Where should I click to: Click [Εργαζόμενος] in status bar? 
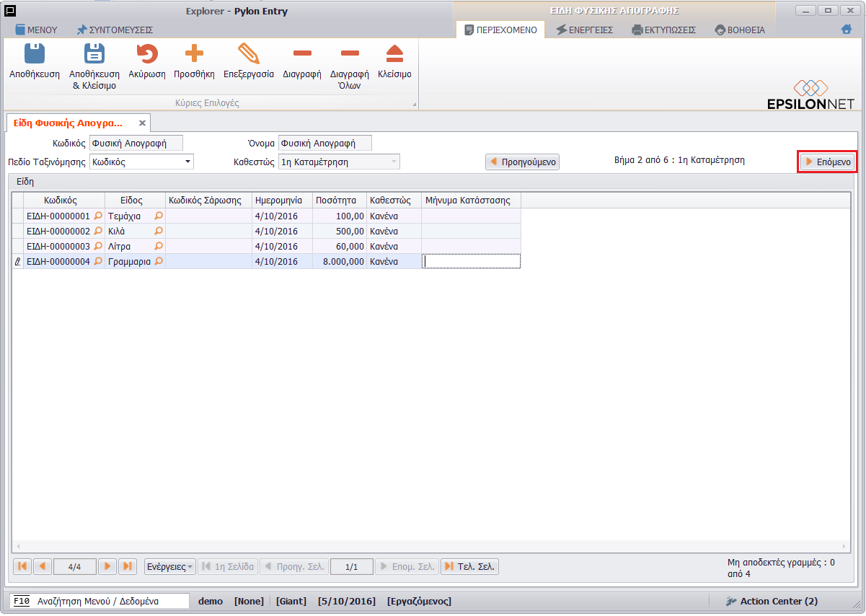pos(419,601)
